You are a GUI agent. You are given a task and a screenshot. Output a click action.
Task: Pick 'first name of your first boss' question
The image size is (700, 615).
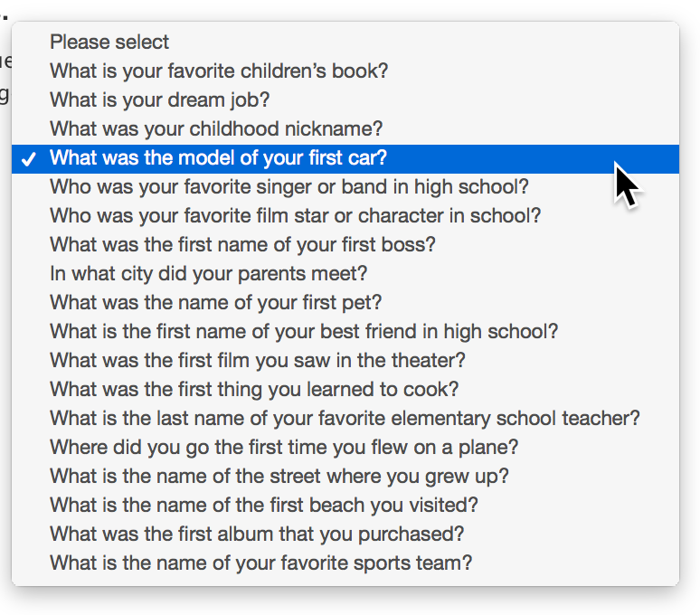(x=345, y=245)
